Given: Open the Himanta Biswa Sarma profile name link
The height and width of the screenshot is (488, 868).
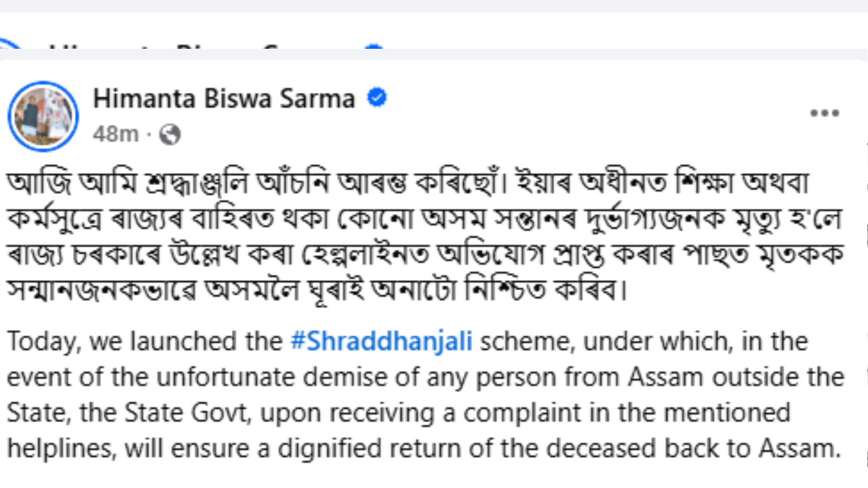Looking at the screenshot, I should [x=224, y=99].
